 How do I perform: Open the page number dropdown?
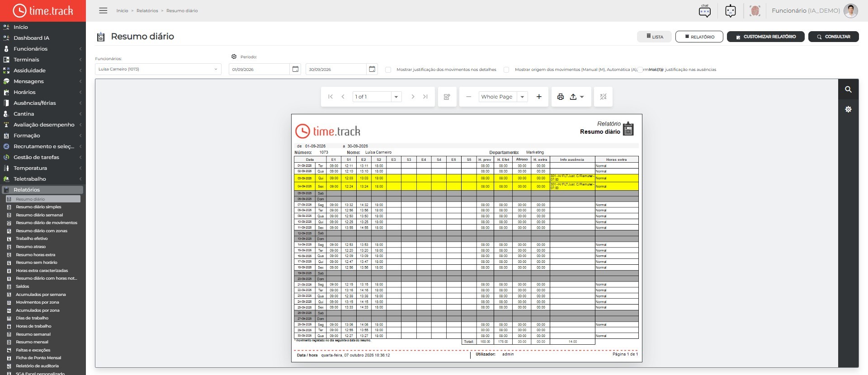(x=396, y=97)
